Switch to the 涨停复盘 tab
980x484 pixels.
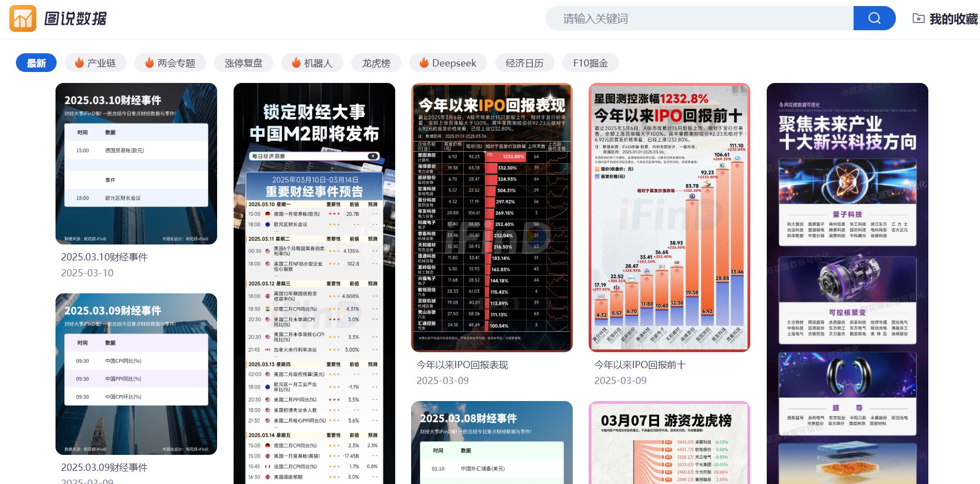[243, 63]
